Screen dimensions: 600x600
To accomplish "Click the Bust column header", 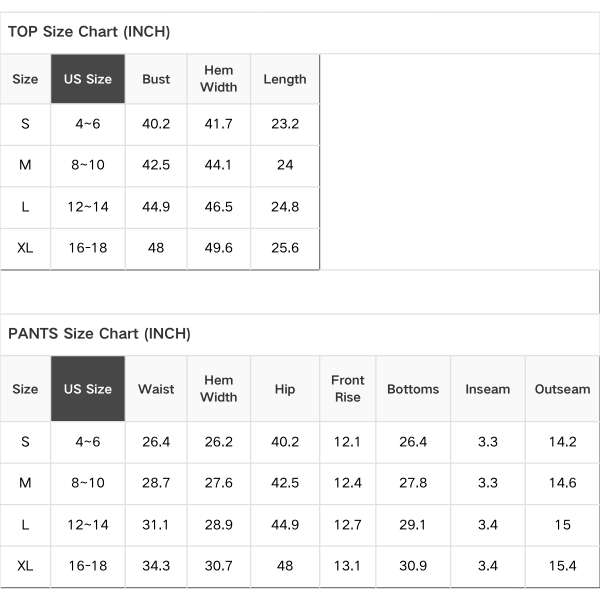I will point(156,79).
